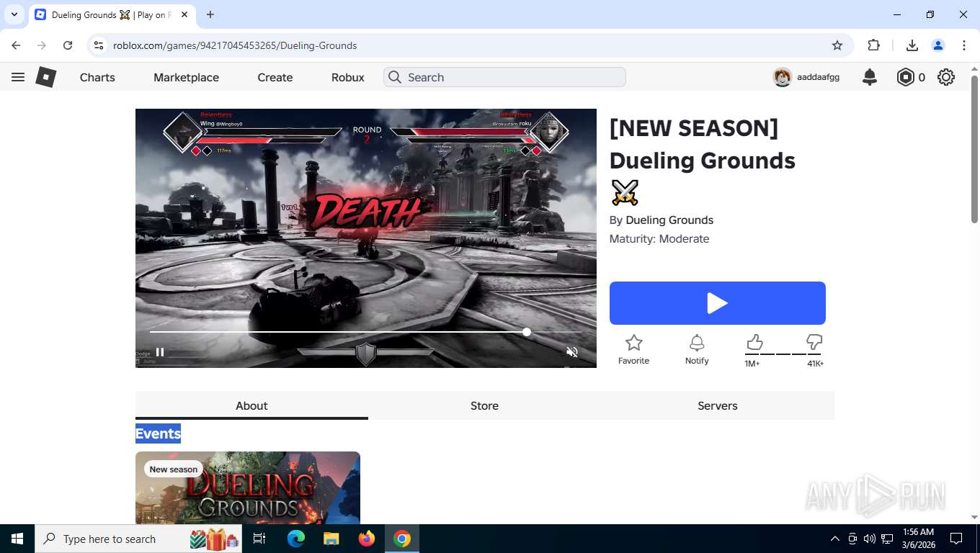The height and width of the screenshot is (553, 980).
Task: Open the Chrome profile avatar
Action: (938, 45)
